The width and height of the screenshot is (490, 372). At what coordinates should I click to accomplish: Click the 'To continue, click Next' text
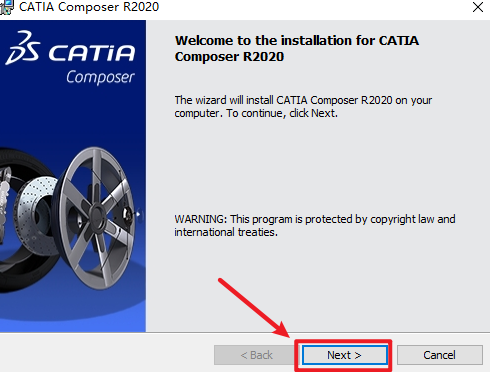[x=282, y=113]
